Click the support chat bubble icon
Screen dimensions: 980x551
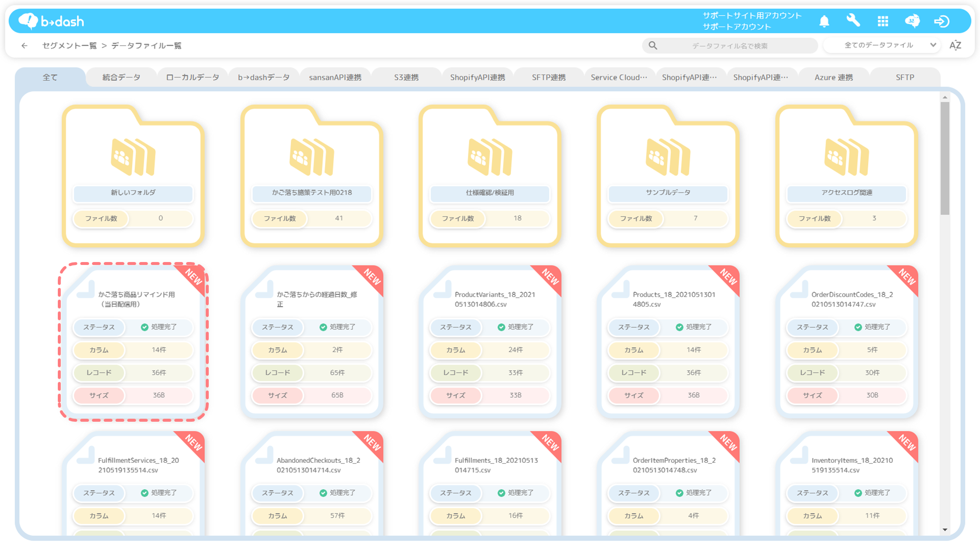pos(912,21)
